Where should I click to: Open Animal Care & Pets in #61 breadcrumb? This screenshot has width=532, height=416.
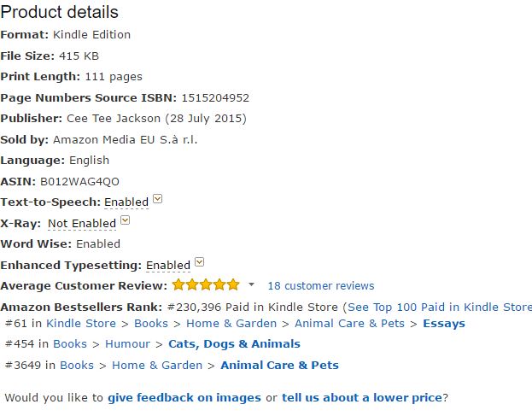click(x=349, y=324)
